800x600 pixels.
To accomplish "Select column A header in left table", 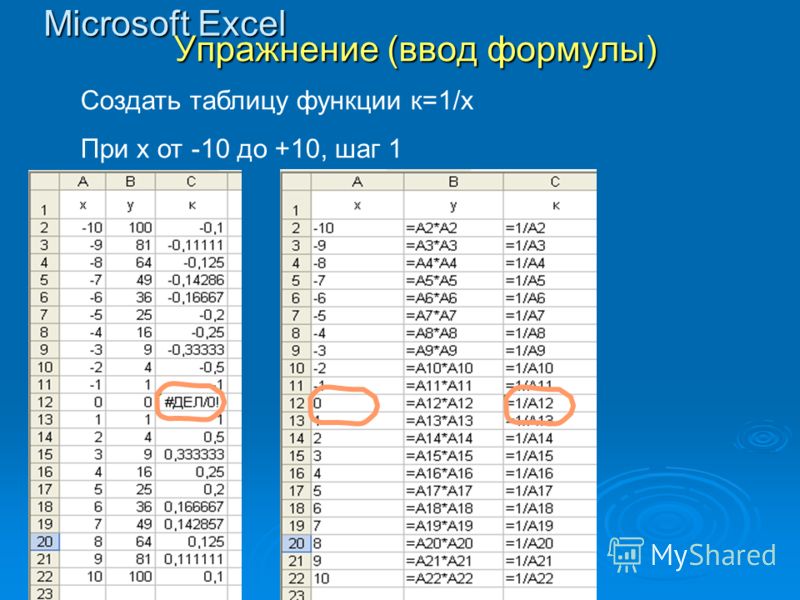I will (83, 182).
